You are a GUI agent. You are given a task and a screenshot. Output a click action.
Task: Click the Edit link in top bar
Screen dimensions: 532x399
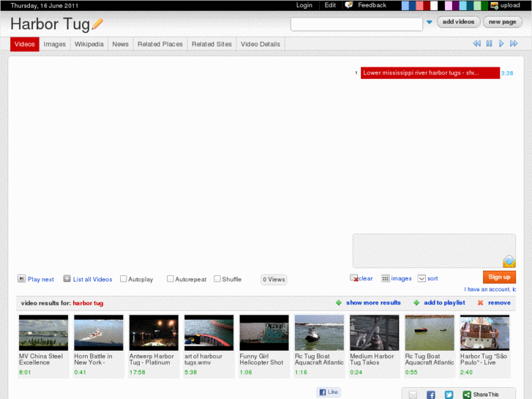click(x=330, y=5)
